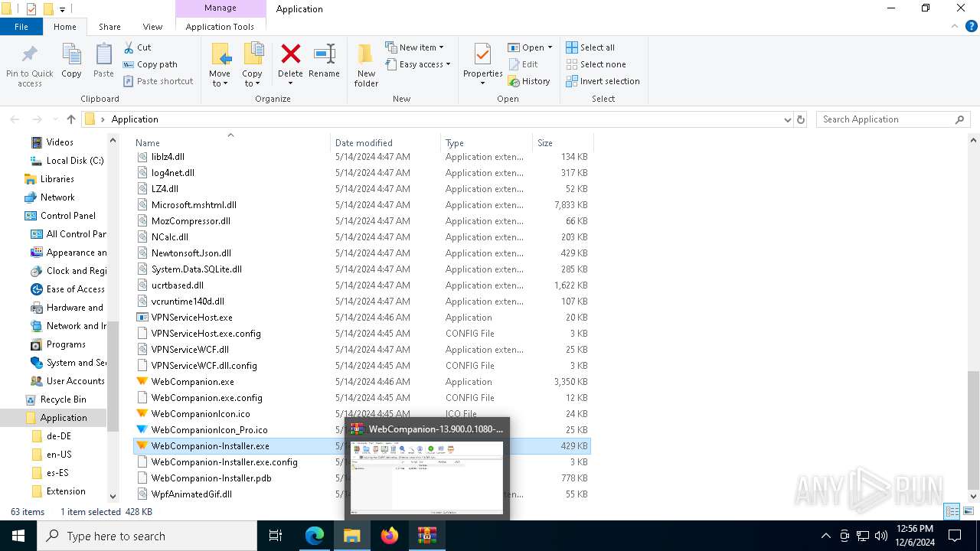Select VPNServiceHost.exe file

click(192, 318)
